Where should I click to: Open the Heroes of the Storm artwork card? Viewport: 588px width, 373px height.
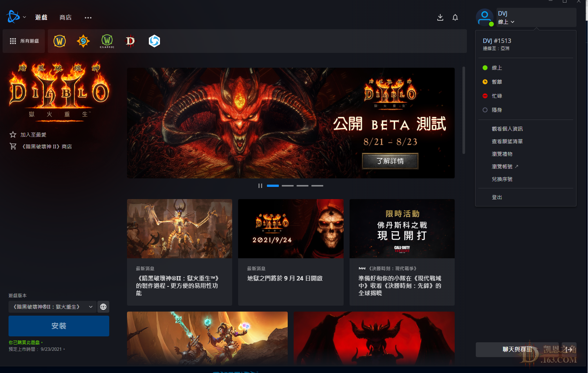[207, 338]
